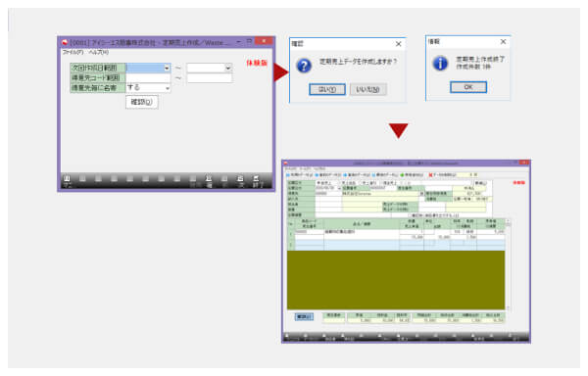Click the red X データ削除 toolbar icon
Screen dimensions: 588x376
(x=430, y=175)
